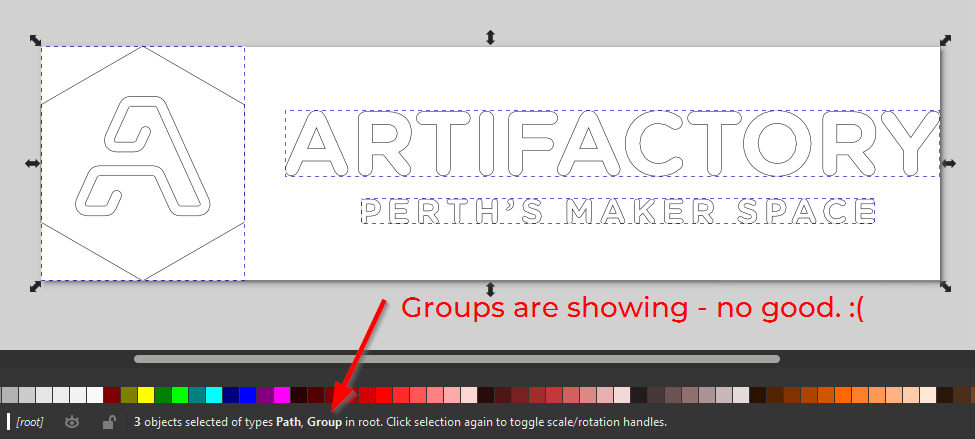The height and width of the screenshot is (439, 975).
Task: Toggle layer visibility eye icon
Action: tap(73, 422)
